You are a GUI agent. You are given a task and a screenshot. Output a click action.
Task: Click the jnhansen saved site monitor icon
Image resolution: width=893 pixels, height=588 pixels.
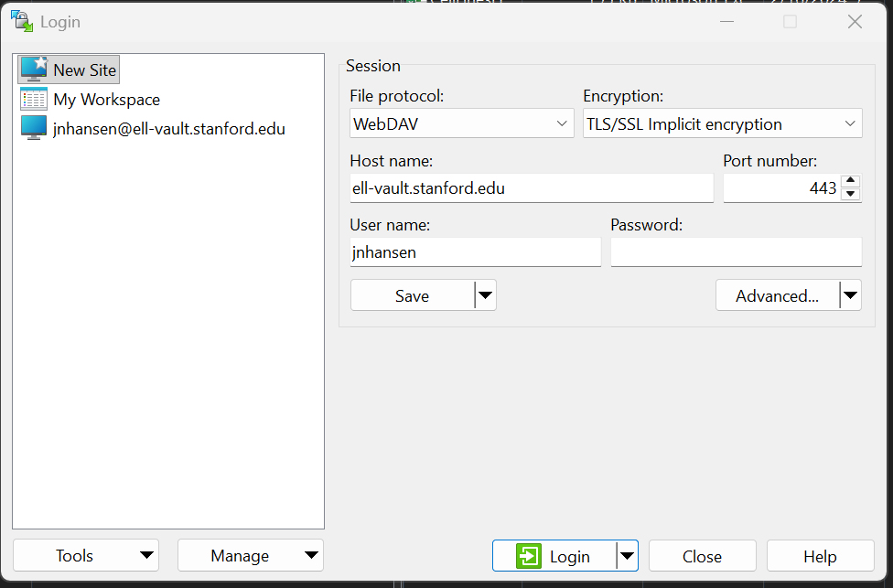(34, 129)
